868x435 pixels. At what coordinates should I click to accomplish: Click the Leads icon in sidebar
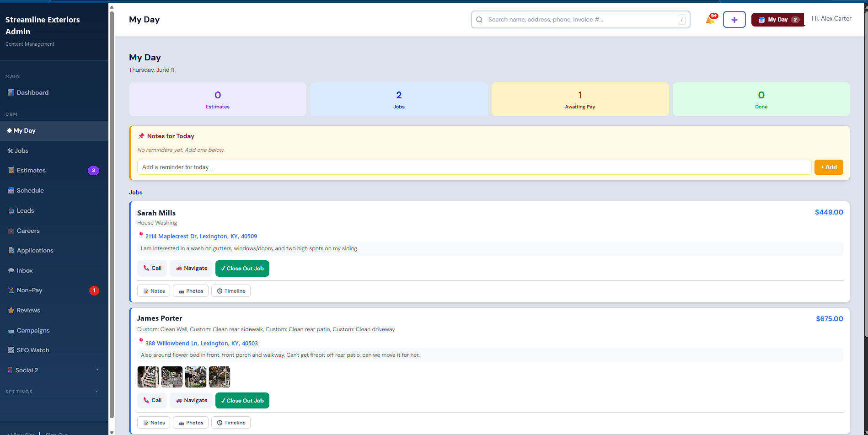click(x=11, y=210)
